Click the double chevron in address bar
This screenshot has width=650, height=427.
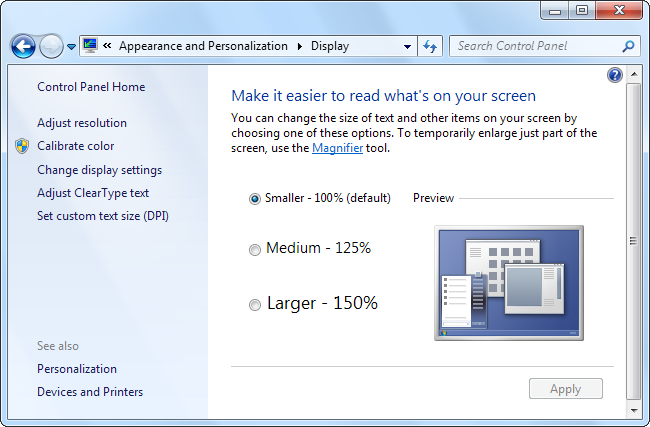coord(108,46)
